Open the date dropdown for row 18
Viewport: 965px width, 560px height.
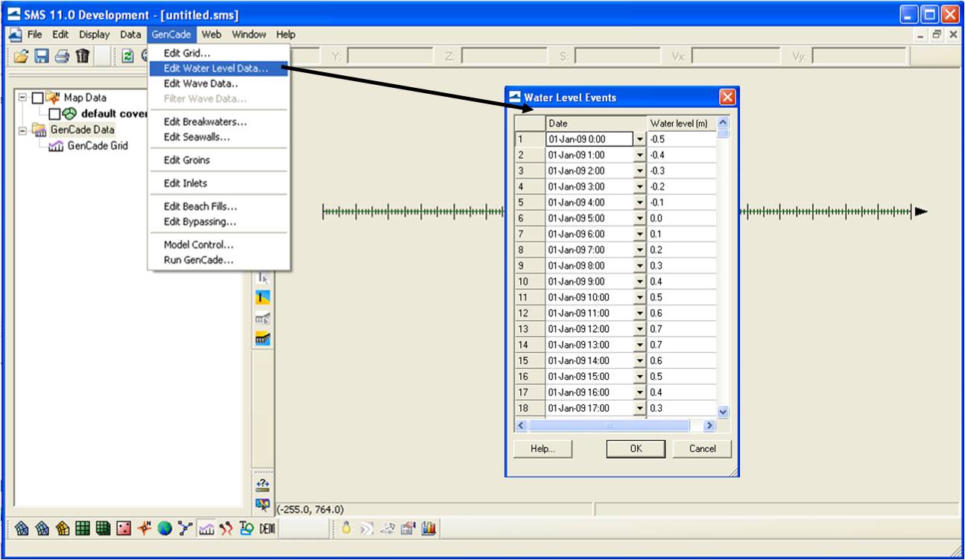point(639,408)
